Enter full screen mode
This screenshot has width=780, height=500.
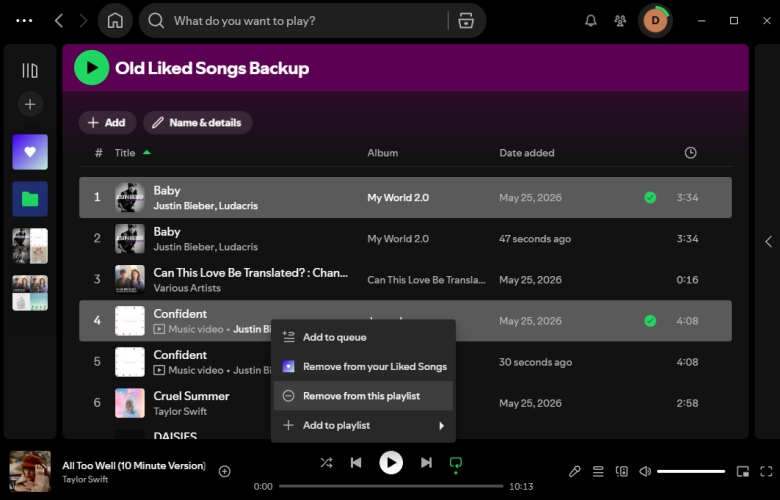point(766,471)
